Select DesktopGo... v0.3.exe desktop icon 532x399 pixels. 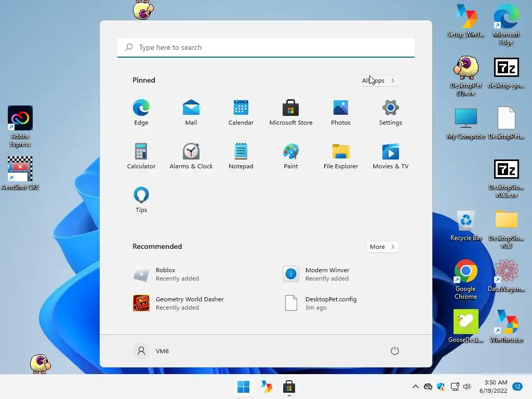point(506,179)
